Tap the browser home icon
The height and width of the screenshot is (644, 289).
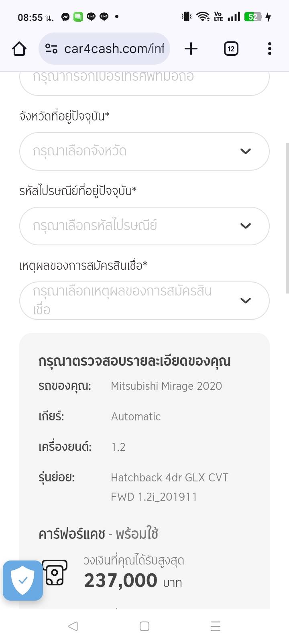click(19, 49)
